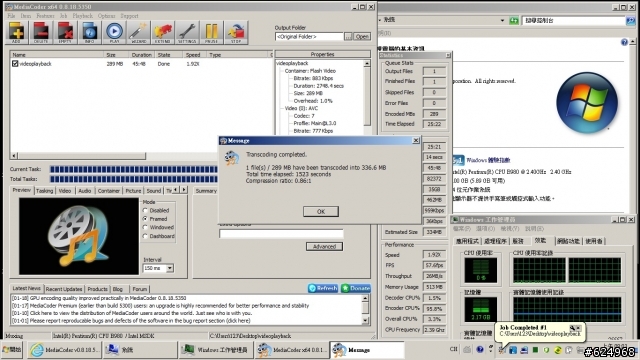
Task: Click the Start button on the taskbar
Action: pyautogui.click(x=12, y=350)
